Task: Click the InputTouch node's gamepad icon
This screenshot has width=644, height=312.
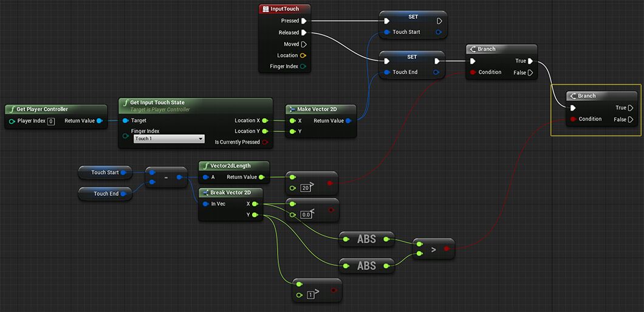Action: click(x=265, y=9)
